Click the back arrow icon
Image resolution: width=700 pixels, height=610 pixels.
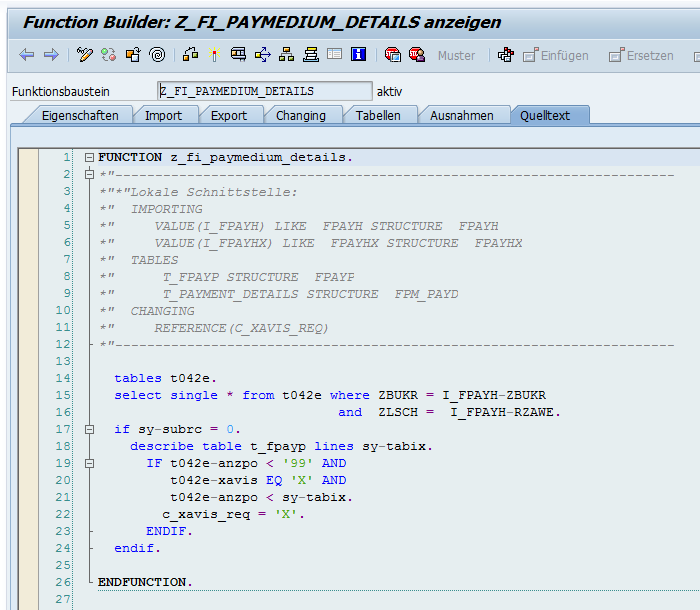coord(27,55)
